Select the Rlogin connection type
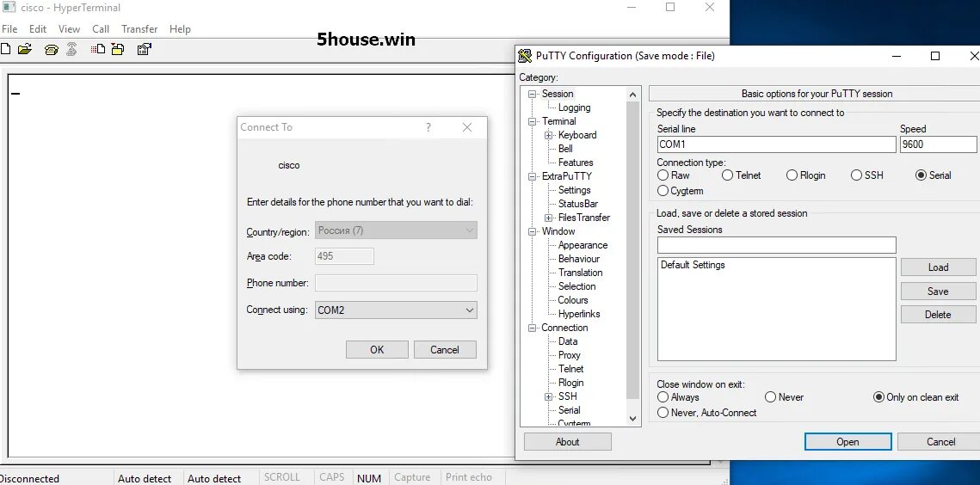980x485 pixels. coord(792,175)
